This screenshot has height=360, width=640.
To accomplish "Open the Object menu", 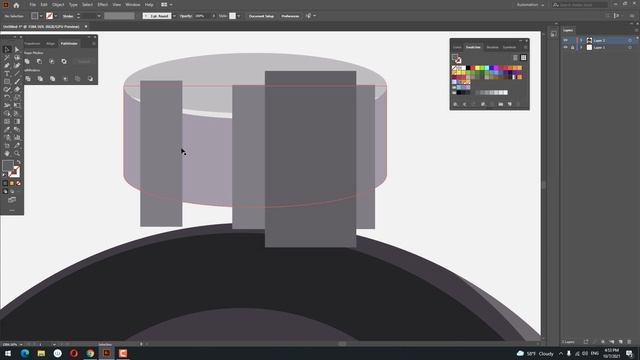I will [x=58, y=5].
